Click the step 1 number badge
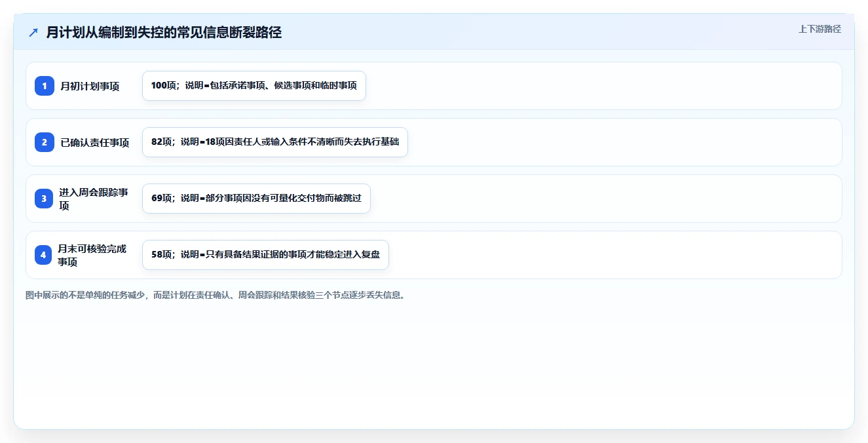868x443 pixels. pyautogui.click(x=45, y=86)
